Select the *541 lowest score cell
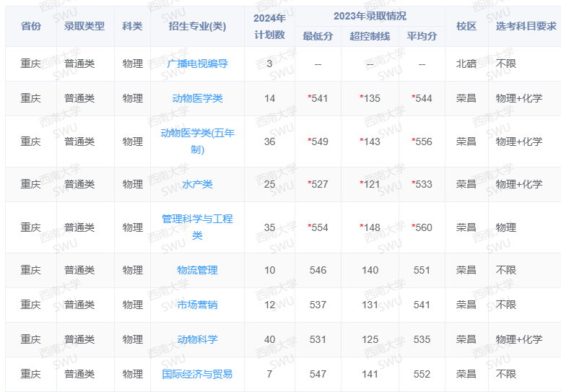 pyautogui.click(x=318, y=98)
